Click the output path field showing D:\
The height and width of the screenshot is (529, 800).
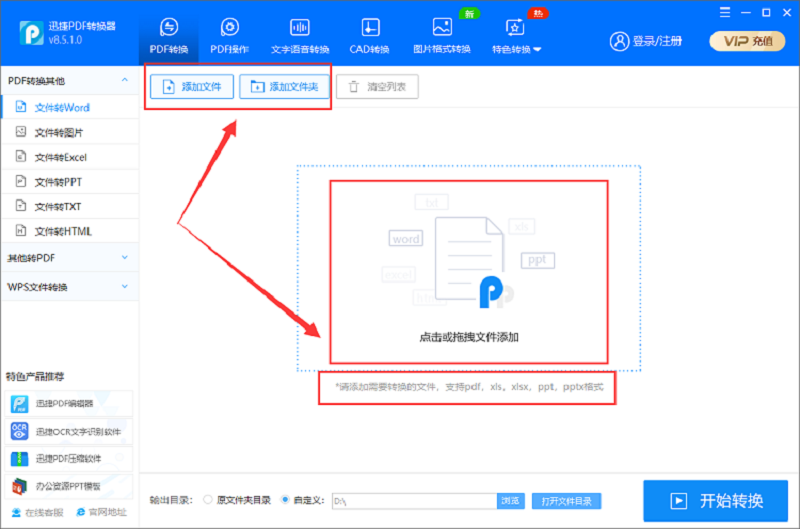[414, 501]
